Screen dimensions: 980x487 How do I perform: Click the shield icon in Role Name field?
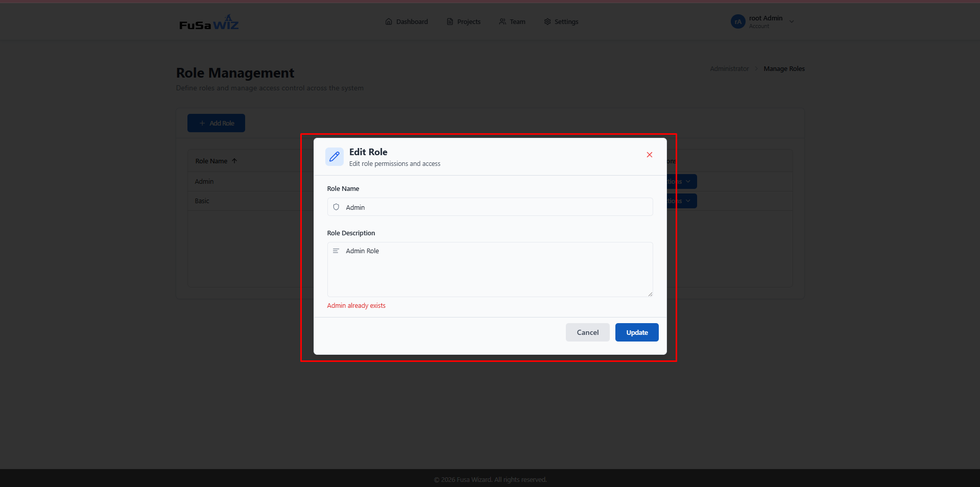(x=336, y=207)
